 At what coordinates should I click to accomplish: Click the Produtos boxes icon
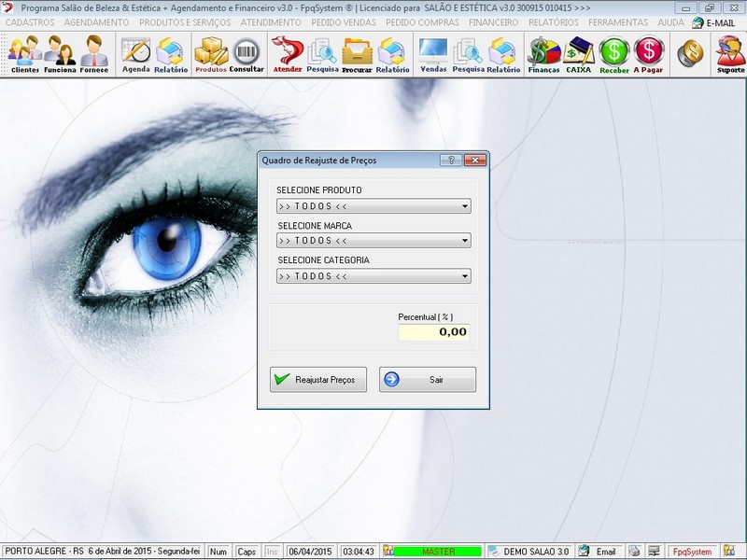pyautogui.click(x=211, y=54)
